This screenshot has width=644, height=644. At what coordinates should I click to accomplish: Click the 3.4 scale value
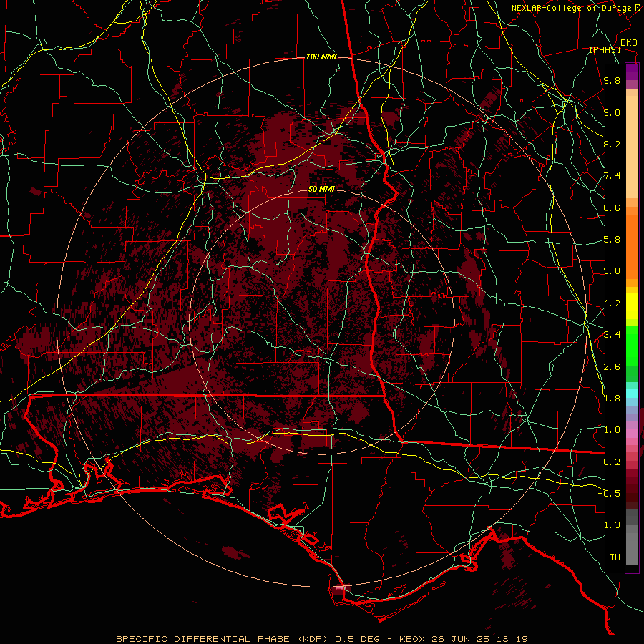(612, 335)
